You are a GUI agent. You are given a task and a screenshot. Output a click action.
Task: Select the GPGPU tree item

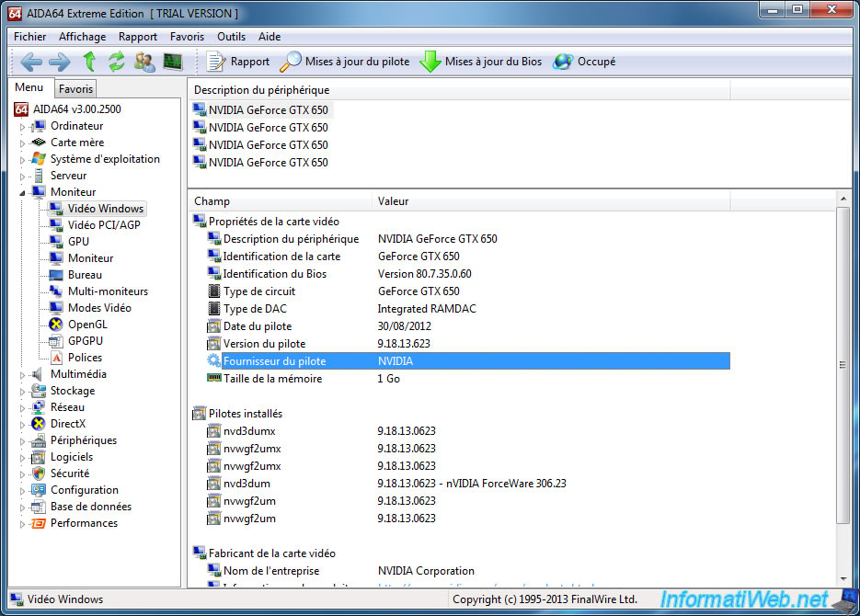pos(85,341)
